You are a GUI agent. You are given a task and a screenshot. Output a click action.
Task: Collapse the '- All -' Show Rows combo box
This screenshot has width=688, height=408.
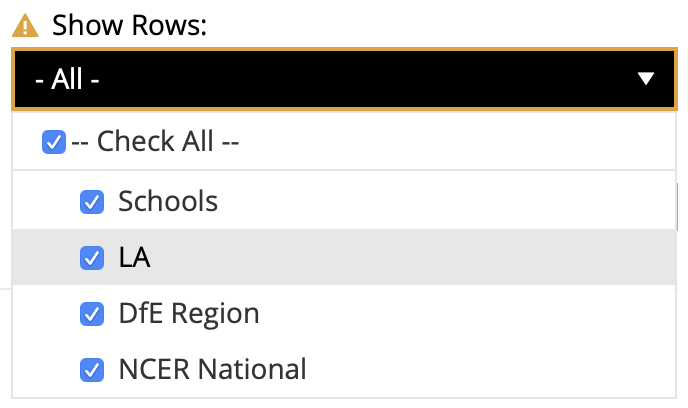coord(344,79)
